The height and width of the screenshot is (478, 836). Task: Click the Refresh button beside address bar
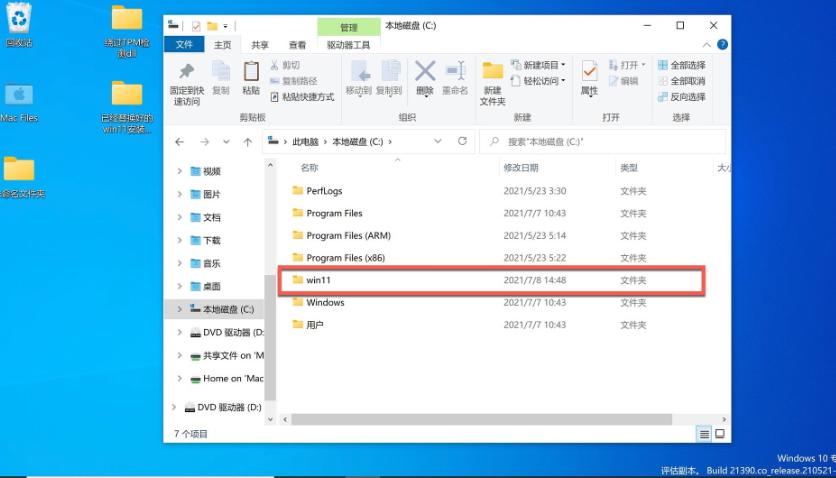tap(462, 141)
